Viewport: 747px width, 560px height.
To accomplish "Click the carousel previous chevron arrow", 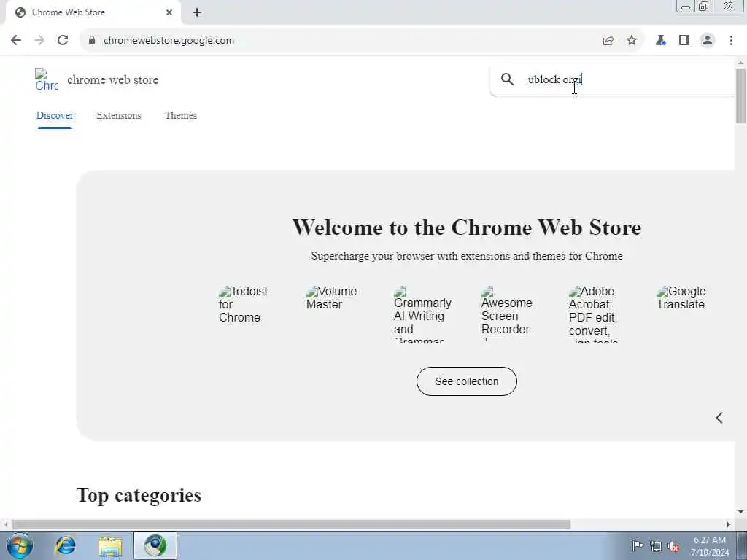I will click(719, 418).
